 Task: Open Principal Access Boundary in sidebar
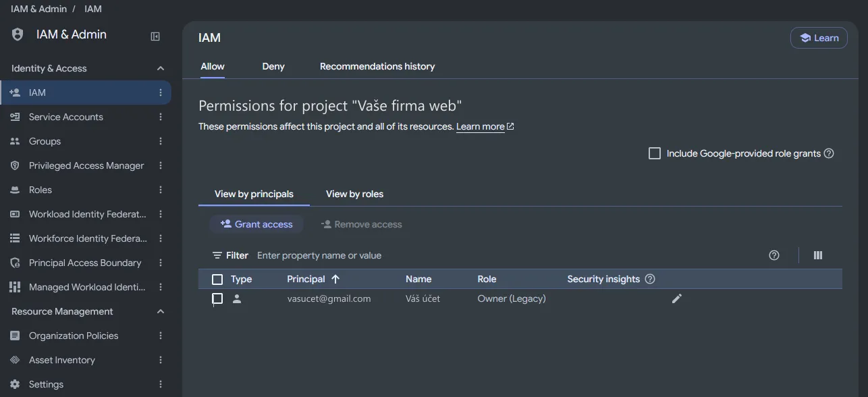point(85,263)
